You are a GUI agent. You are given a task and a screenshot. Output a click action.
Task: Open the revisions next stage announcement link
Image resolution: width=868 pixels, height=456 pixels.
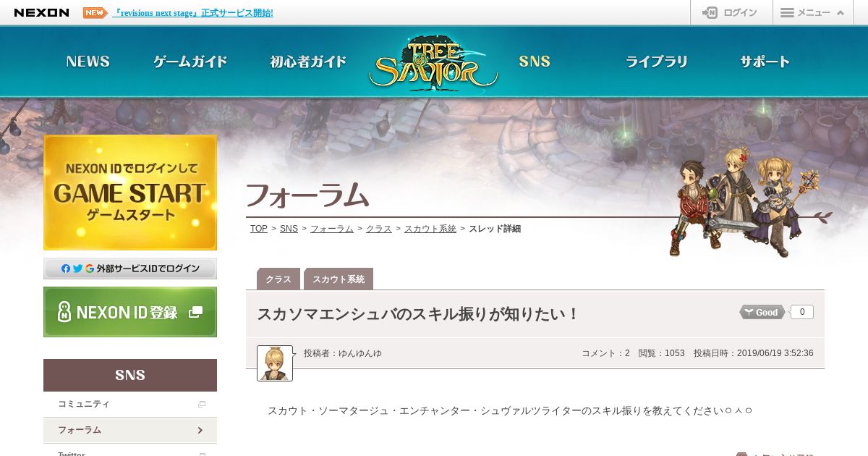tap(193, 13)
